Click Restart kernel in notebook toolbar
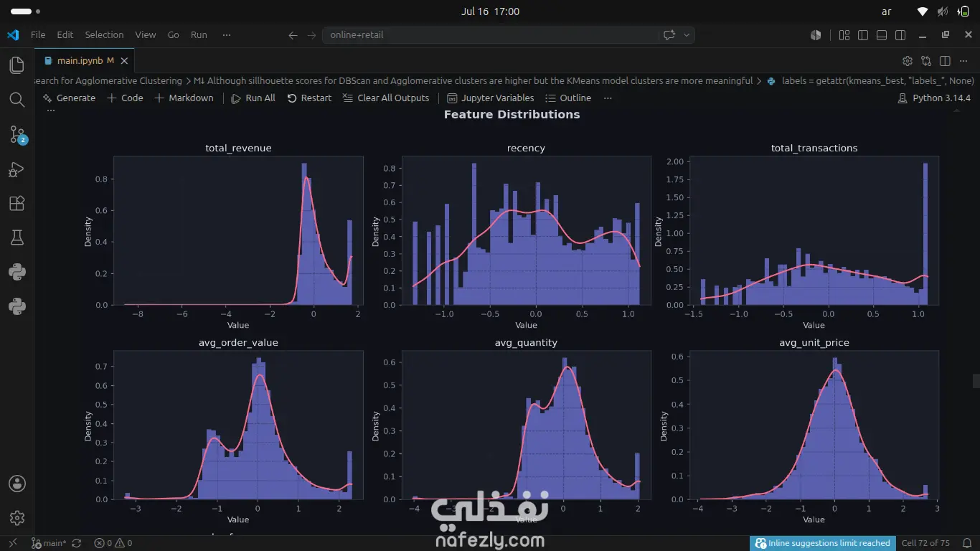 point(309,98)
